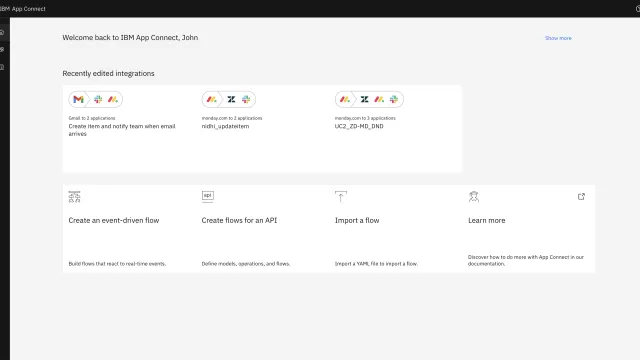Viewport: 640px width, 360px height.
Task: Click the monday.com trigger icon of UC2_ZD-MD_DND
Action: coord(345,99)
